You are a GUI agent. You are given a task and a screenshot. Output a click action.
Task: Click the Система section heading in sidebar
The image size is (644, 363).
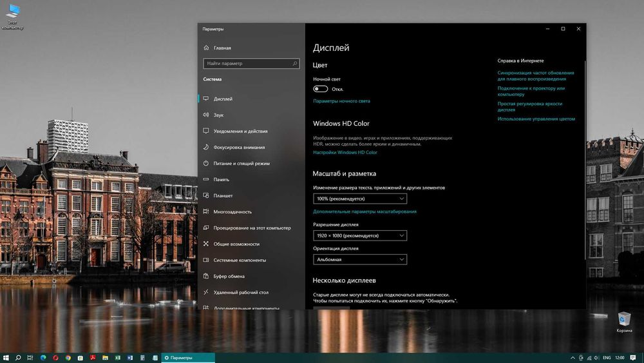point(213,79)
